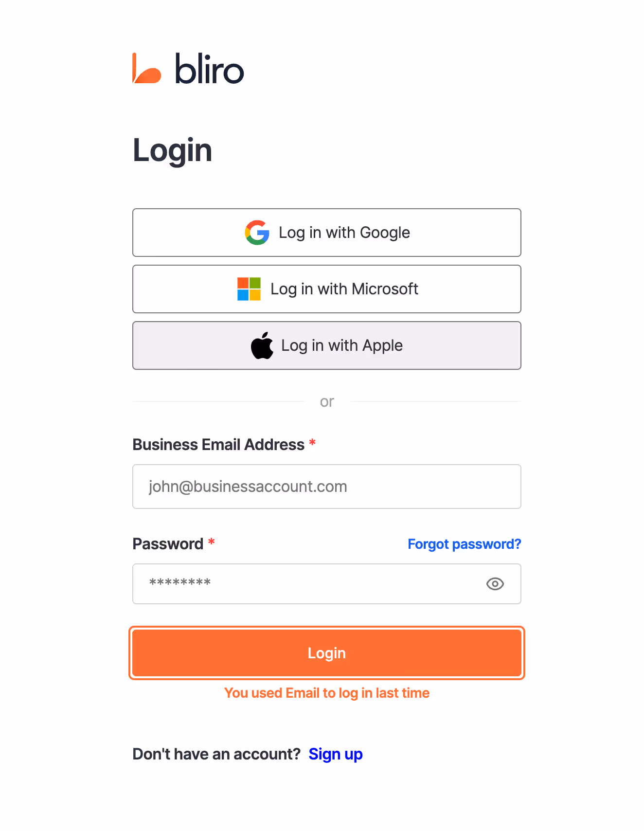Click the bliro orange logo mark
644x831 pixels.
(x=146, y=69)
